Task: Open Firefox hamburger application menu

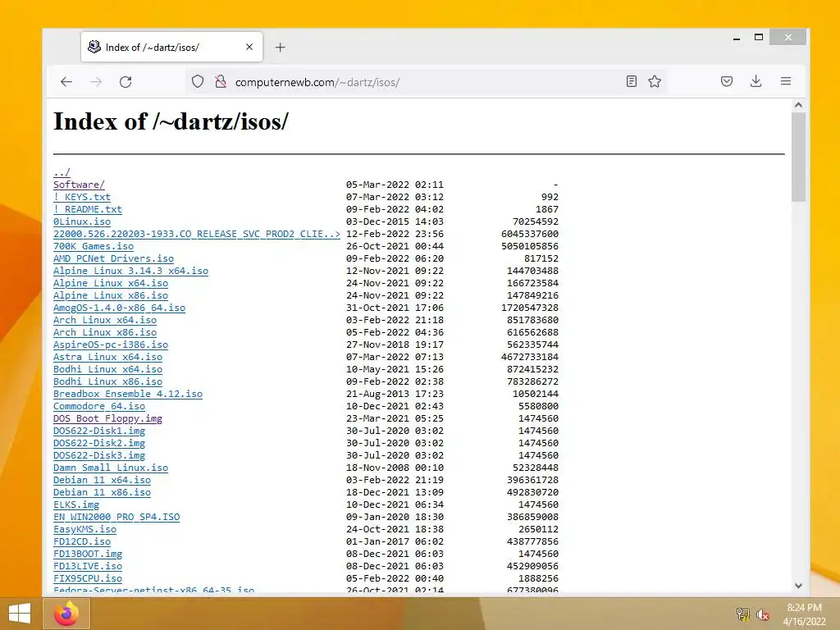Action: (x=786, y=81)
